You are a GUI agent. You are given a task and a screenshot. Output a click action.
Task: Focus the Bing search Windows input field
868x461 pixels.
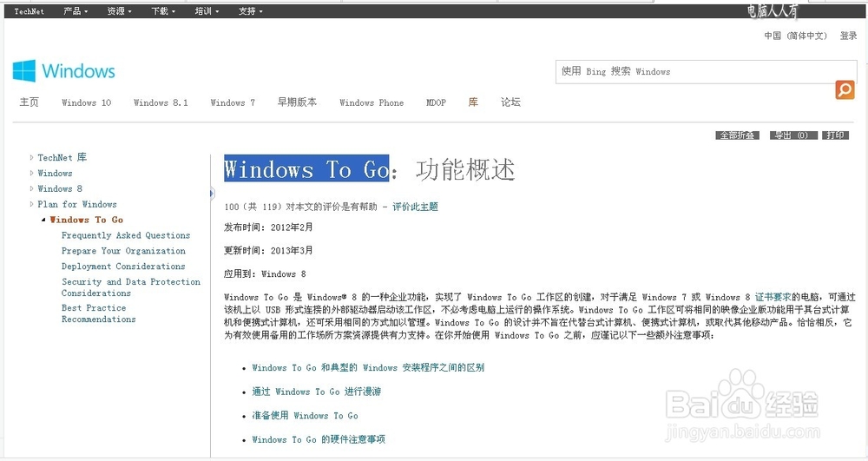[706, 72]
